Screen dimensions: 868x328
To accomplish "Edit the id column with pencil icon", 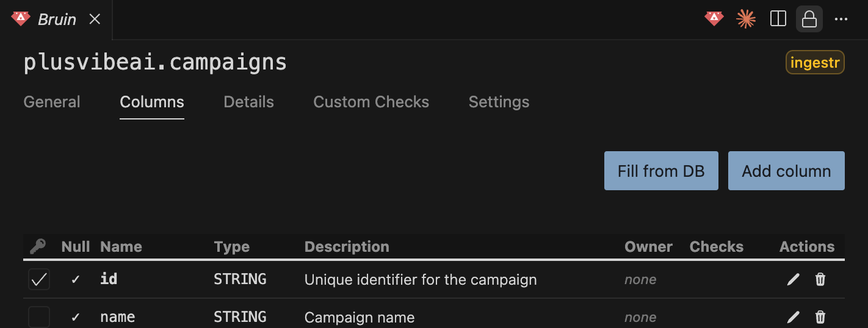I will tap(793, 280).
